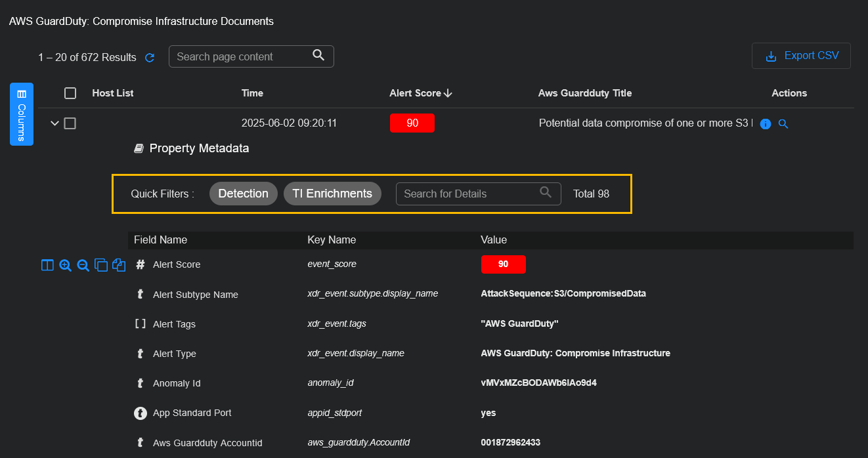Zoom out of the metadata table
Screen dimensions: 868x458
point(83,265)
